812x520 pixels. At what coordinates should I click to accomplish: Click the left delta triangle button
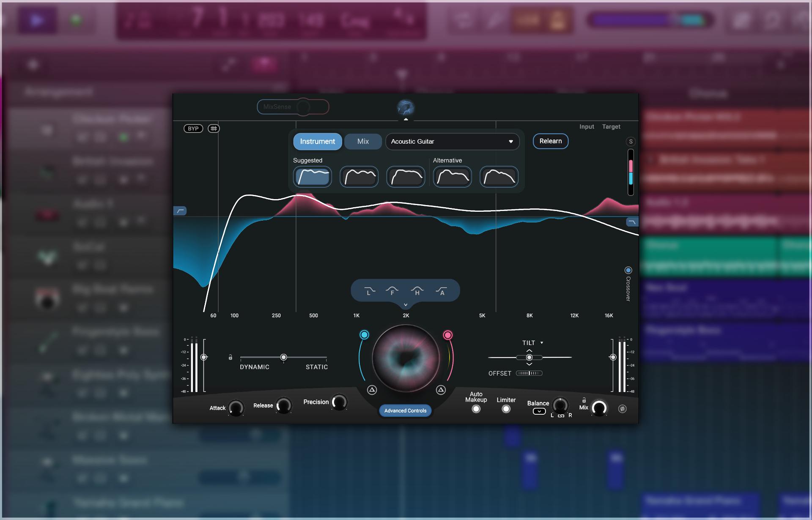tap(372, 390)
